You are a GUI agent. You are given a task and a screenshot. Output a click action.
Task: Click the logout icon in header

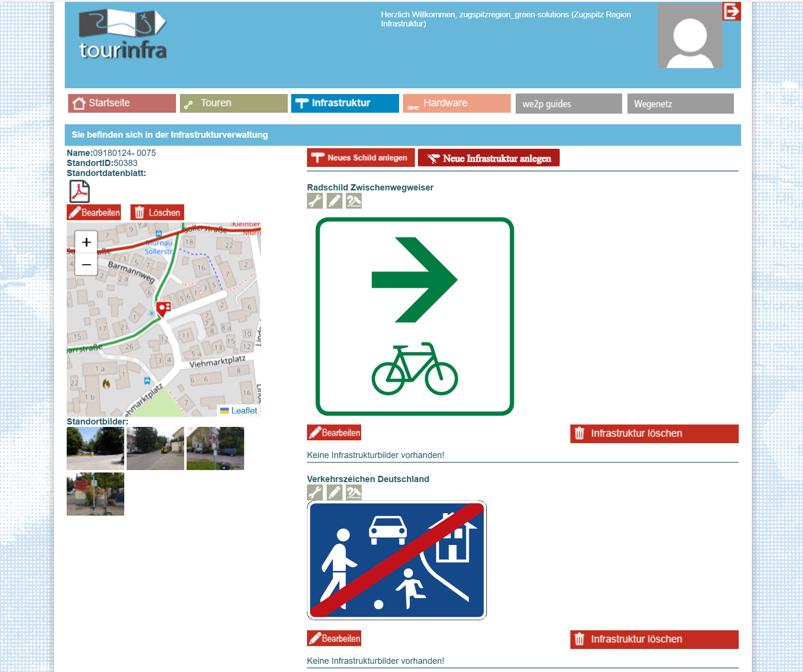tap(732, 12)
